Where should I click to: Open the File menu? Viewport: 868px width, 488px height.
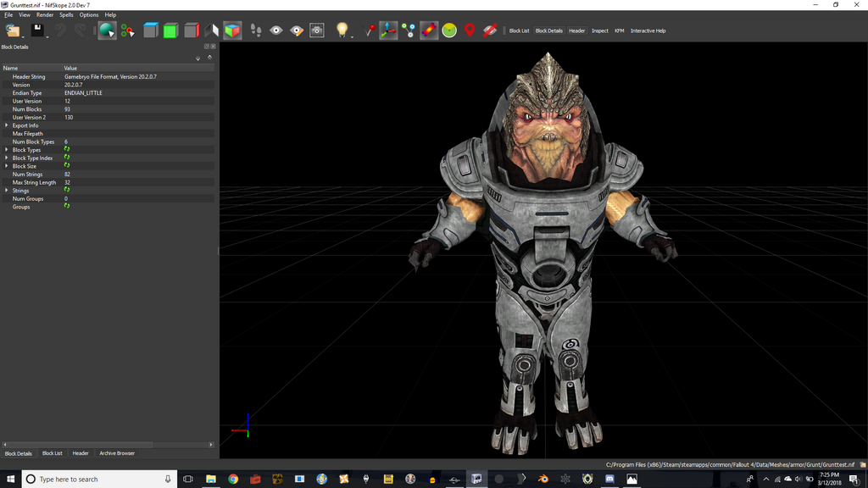(8, 15)
